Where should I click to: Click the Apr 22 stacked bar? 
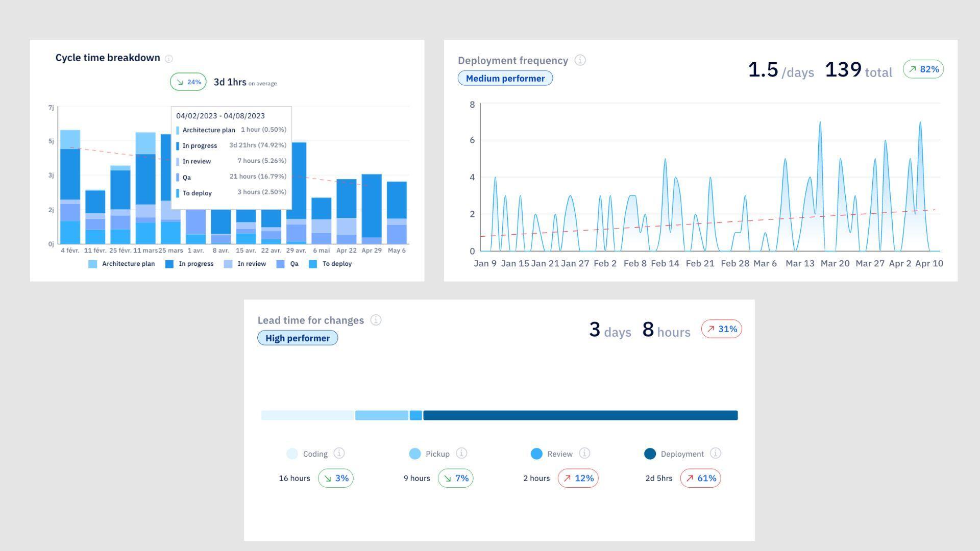[347, 211]
